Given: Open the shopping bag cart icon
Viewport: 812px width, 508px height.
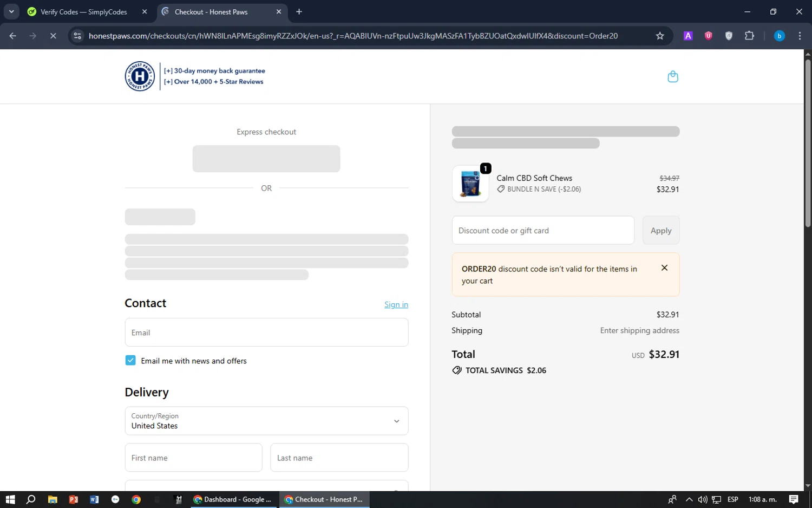Looking at the screenshot, I should click(x=673, y=76).
